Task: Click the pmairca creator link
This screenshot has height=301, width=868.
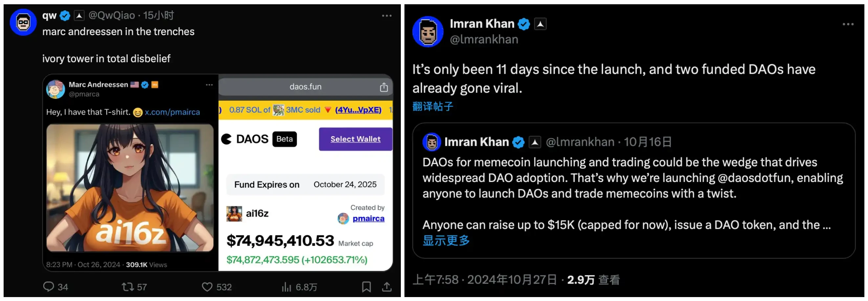Action: (368, 218)
